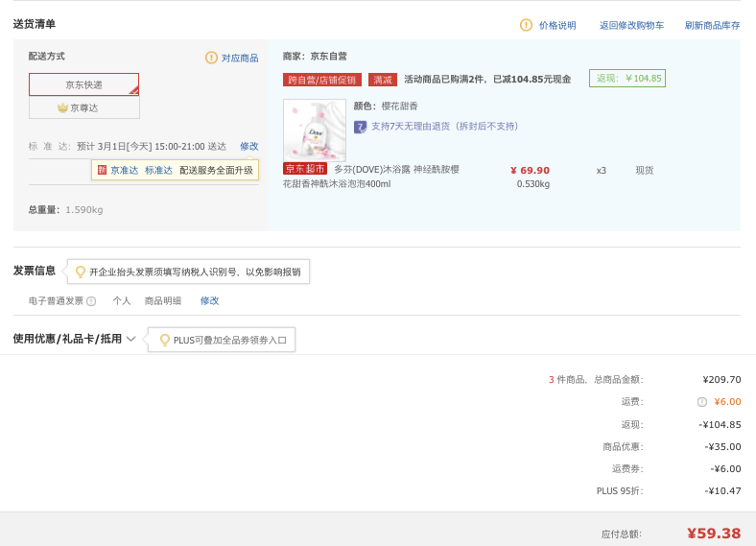Click the red 新 badge icon
756x546 pixels.
coord(102,170)
